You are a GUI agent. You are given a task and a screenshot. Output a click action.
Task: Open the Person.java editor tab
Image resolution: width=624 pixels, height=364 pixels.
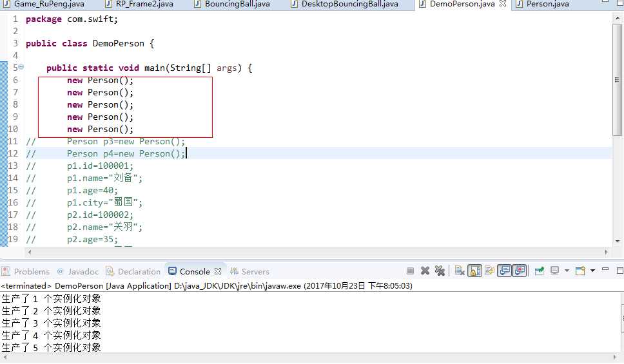pos(547,4)
